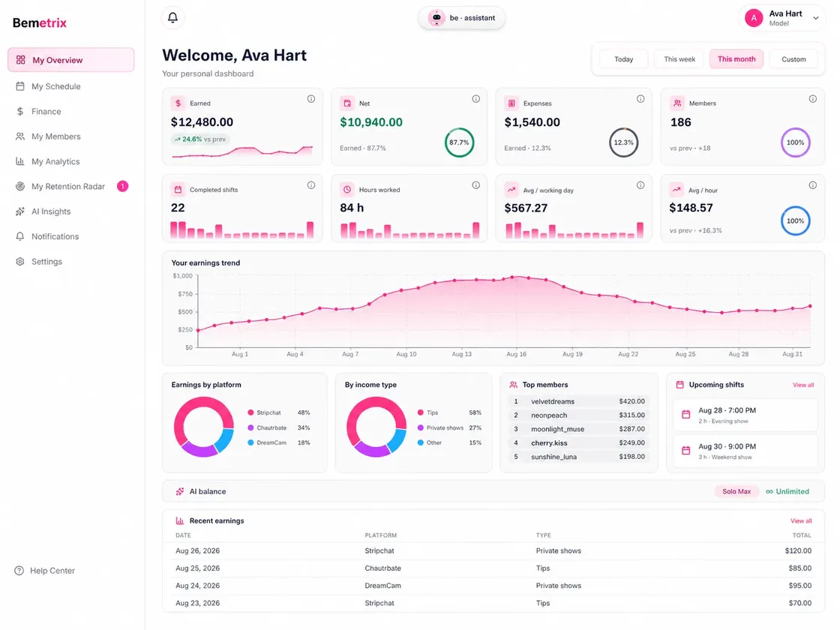Image resolution: width=840 pixels, height=630 pixels.
Task: Click Ava Hart's profile avatar
Action: 754,18
